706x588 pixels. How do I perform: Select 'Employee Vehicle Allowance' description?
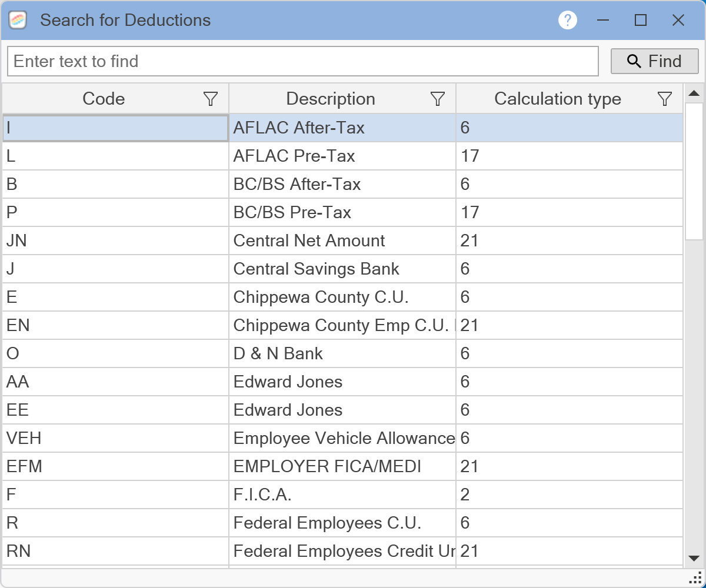(342, 438)
